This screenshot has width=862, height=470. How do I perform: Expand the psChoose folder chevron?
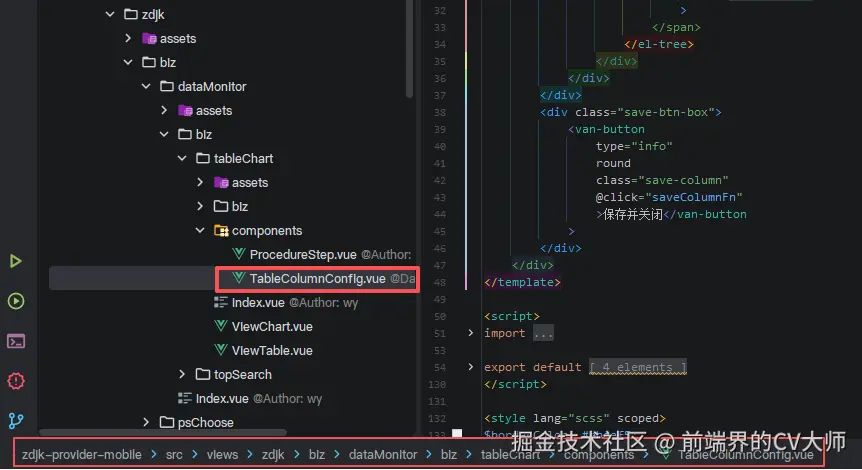146,422
